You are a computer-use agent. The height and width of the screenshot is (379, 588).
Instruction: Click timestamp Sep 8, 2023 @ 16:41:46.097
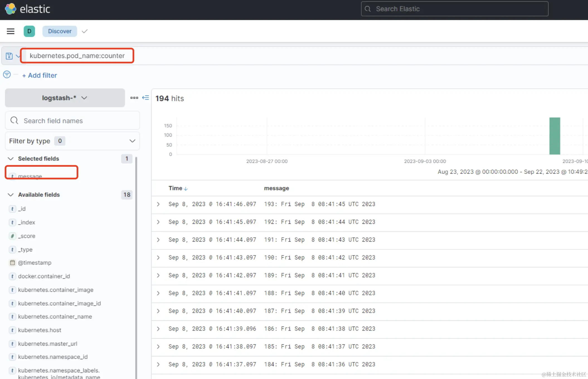pyautogui.click(x=212, y=204)
